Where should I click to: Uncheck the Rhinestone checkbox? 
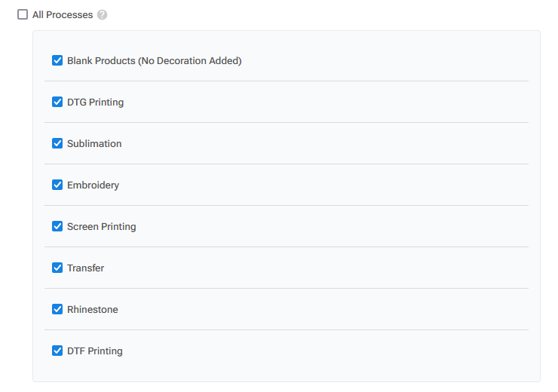pos(57,309)
